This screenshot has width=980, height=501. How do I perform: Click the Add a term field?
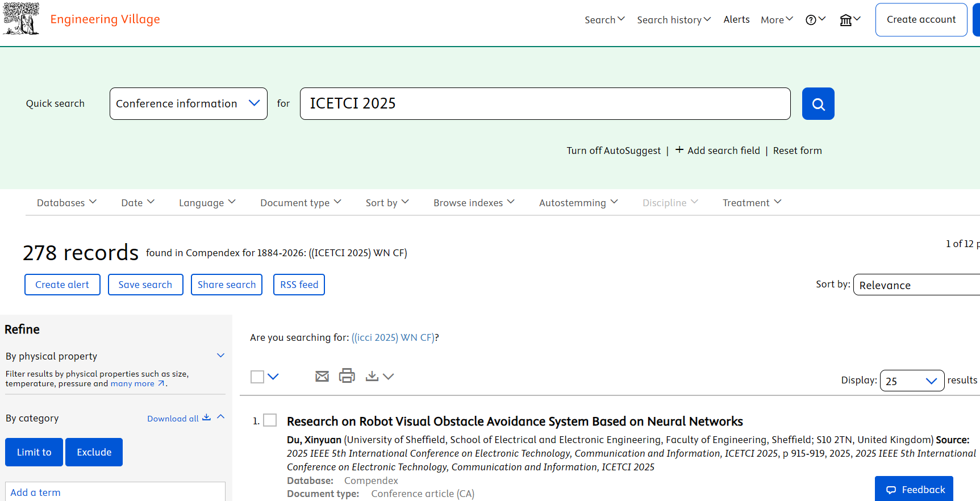[115, 491]
